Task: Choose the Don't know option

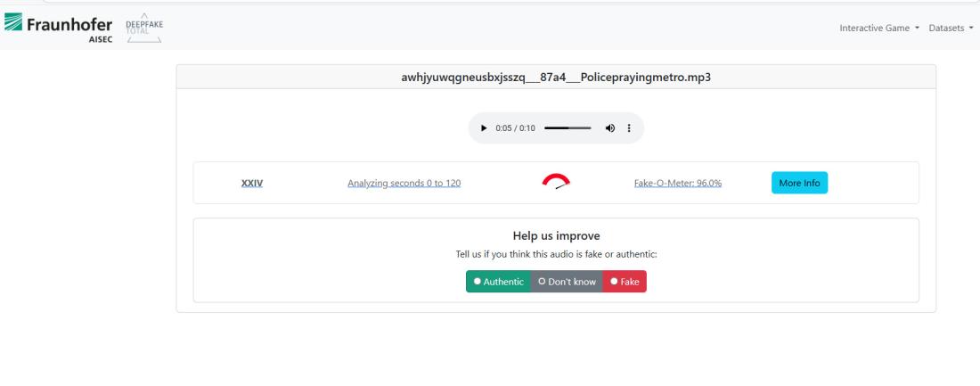Action: point(567,282)
